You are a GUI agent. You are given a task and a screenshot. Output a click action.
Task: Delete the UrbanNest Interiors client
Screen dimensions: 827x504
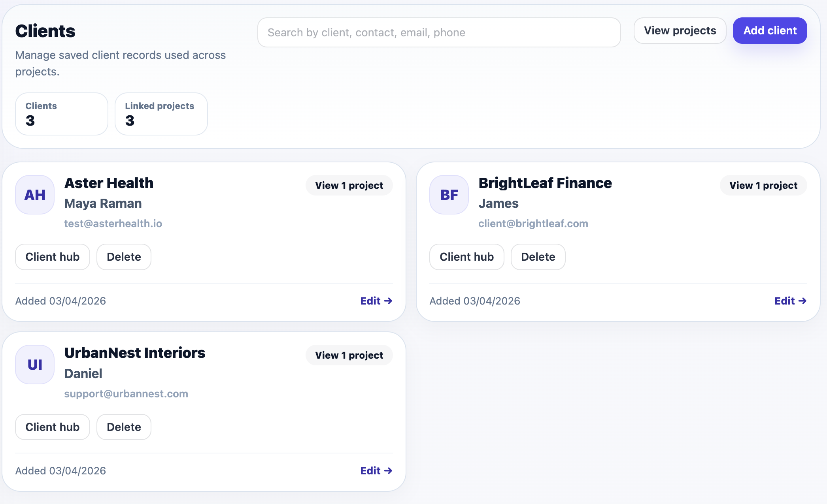coord(124,427)
